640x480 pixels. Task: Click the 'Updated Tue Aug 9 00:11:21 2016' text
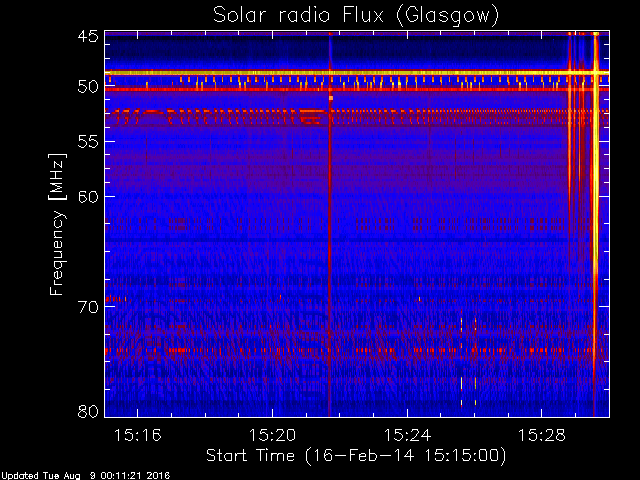click(x=85, y=476)
